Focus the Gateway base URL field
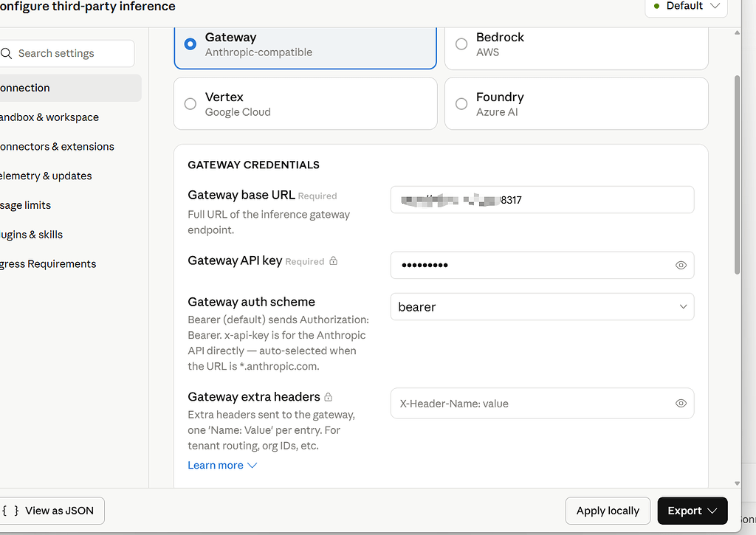The height and width of the screenshot is (535, 756). (542, 199)
